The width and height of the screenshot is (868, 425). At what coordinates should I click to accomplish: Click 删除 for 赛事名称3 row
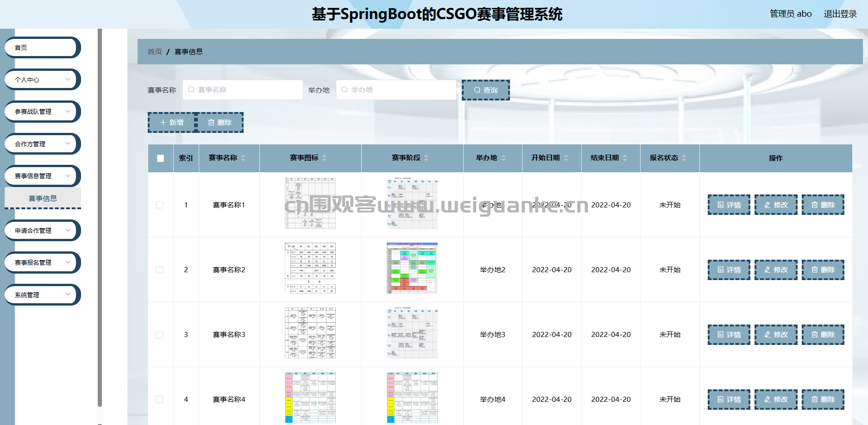click(x=823, y=334)
